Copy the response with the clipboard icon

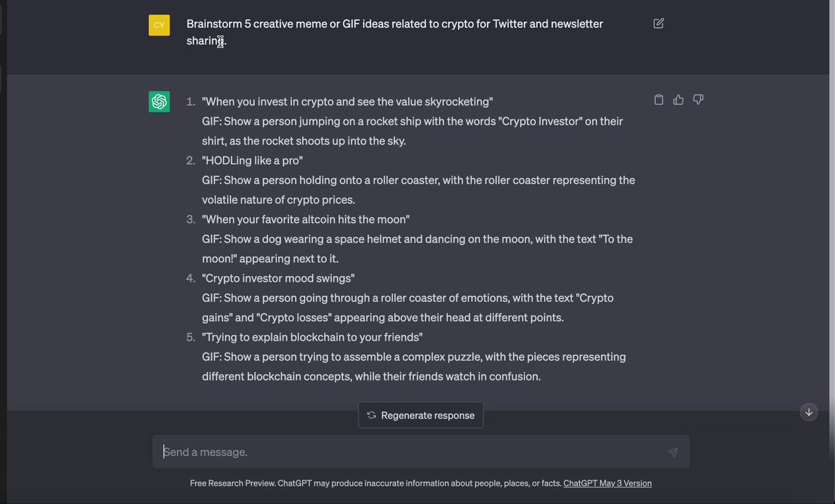(x=659, y=100)
